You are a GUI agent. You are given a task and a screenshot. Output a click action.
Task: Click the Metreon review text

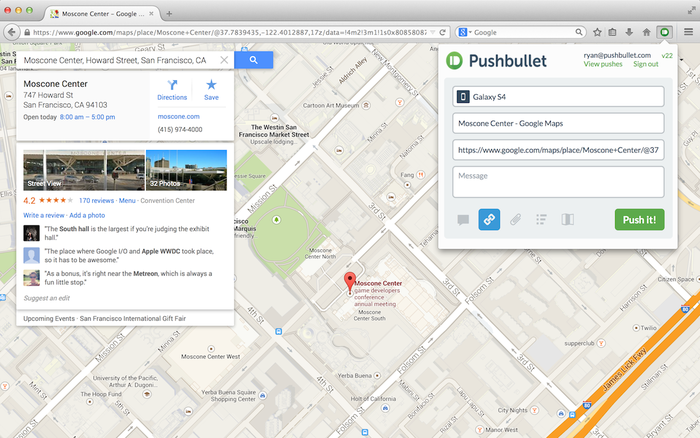coord(128,278)
